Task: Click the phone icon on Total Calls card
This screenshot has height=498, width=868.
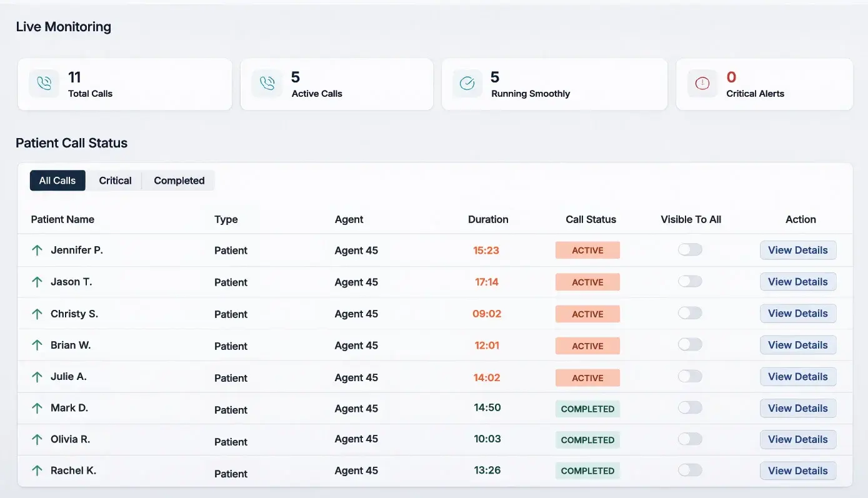Action: pyautogui.click(x=44, y=84)
